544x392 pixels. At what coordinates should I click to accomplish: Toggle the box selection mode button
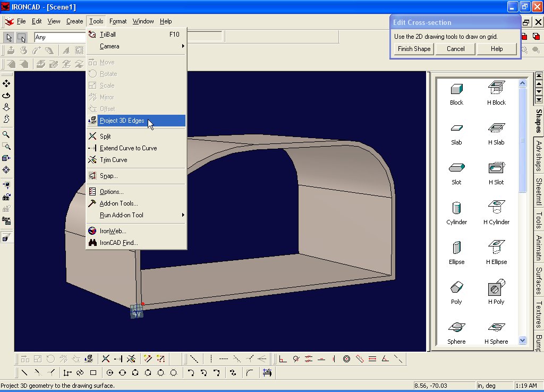point(21,37)
